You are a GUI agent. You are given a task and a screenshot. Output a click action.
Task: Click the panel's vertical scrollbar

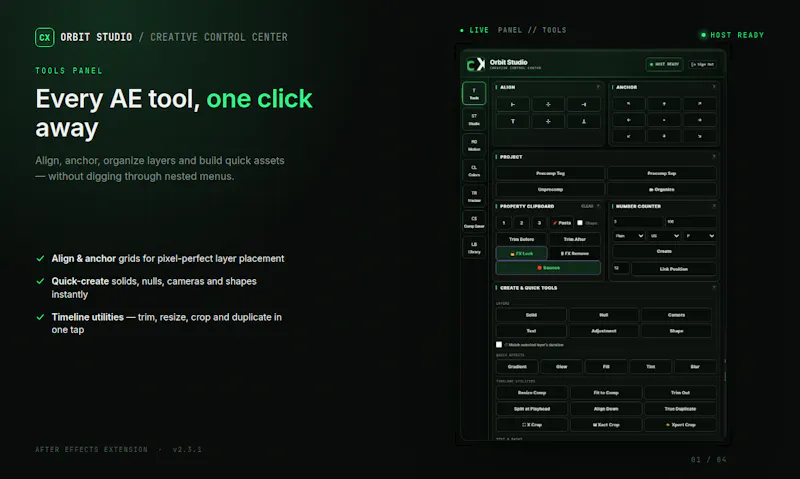click(x=724, y=371)
